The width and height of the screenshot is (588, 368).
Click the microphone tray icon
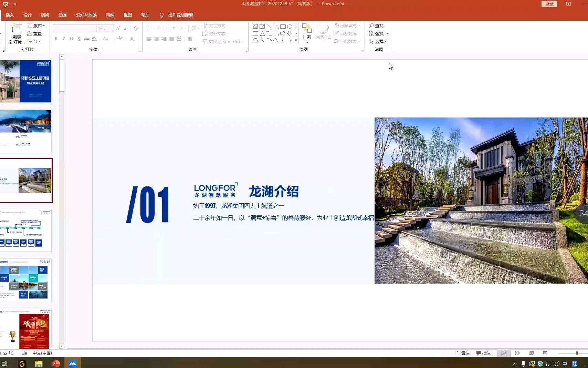523,364
